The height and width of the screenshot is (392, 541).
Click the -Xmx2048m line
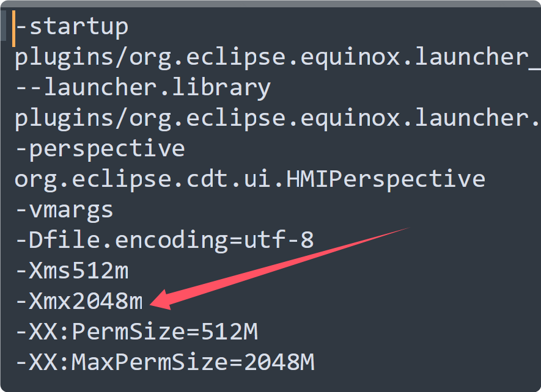tap(79, 301)
